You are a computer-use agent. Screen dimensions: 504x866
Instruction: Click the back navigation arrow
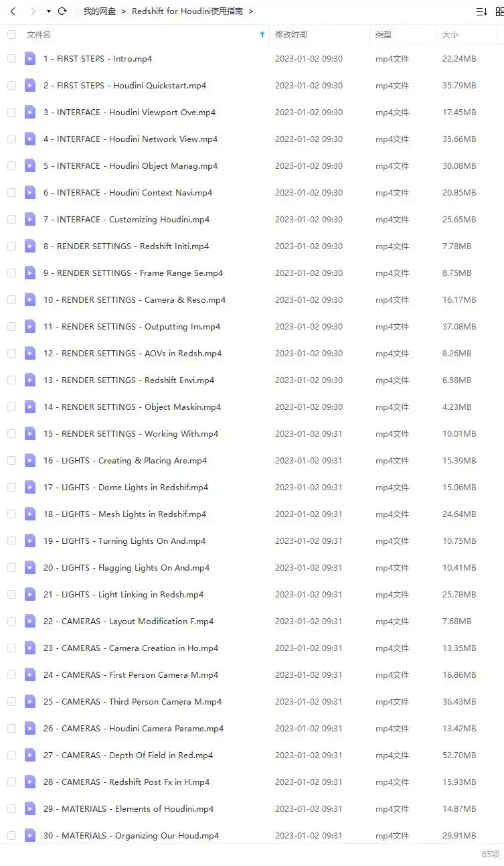(x=13, y=11)
